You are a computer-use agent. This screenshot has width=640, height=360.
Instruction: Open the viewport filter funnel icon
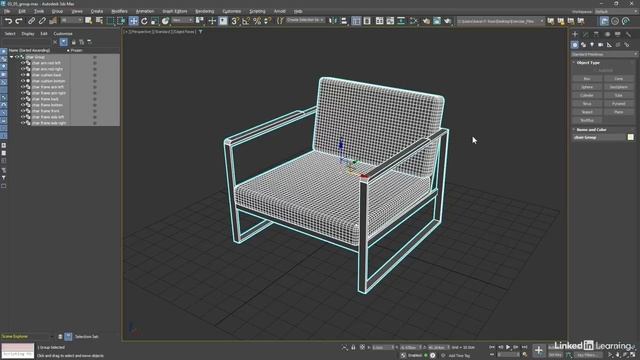[200, 31]
